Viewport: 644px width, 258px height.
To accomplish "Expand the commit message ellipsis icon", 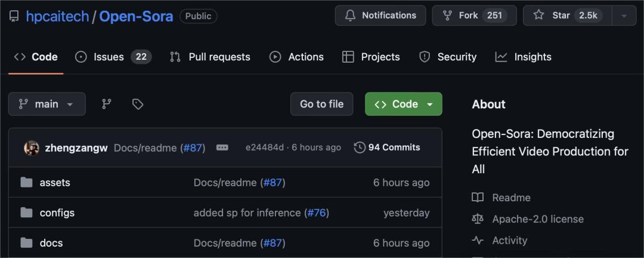I will [222, 148].
